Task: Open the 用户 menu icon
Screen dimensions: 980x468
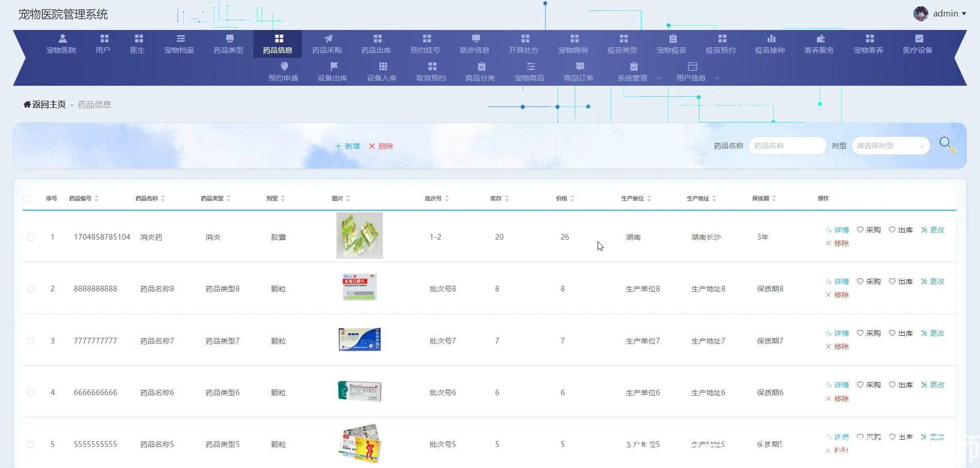Action: (104, 38)
